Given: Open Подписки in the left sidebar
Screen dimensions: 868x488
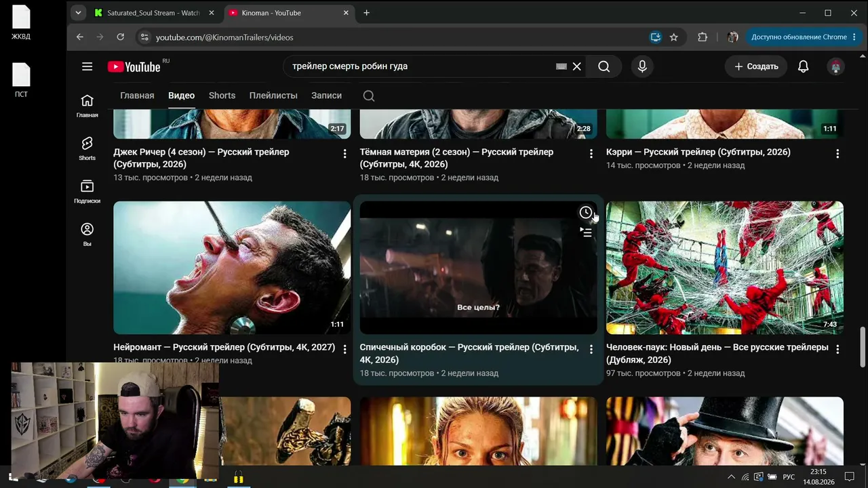Looking at the screenshot, I should (x=87, y=192).
